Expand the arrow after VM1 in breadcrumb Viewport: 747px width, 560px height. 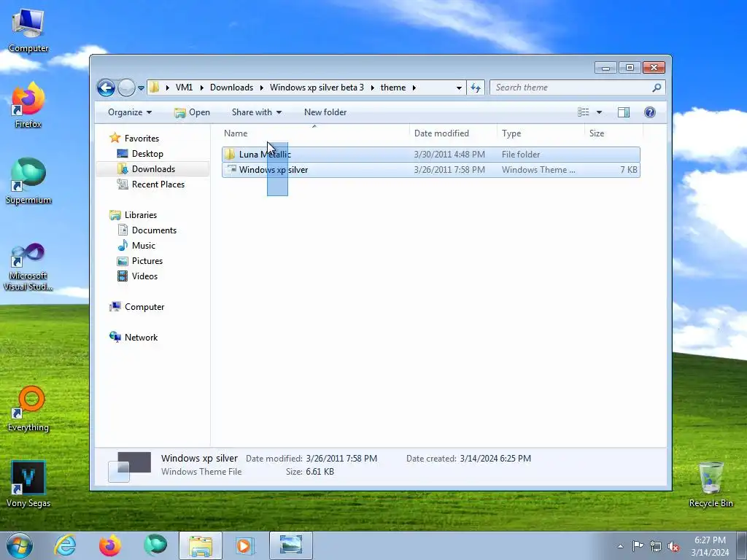(x=201, y=87)
